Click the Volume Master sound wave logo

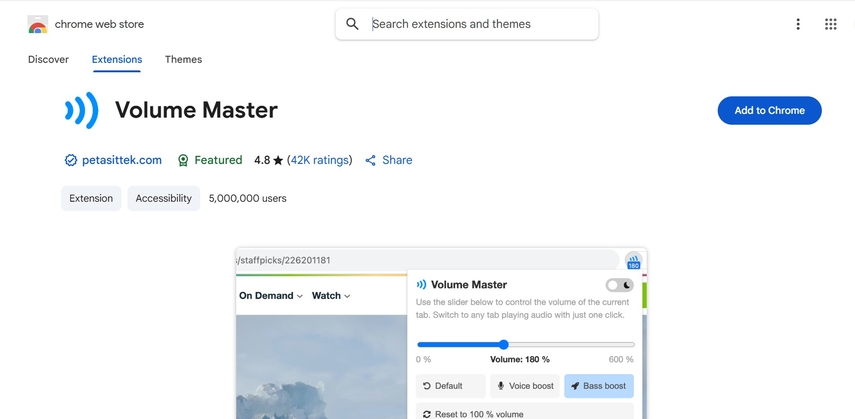click(x=82, y=110)
